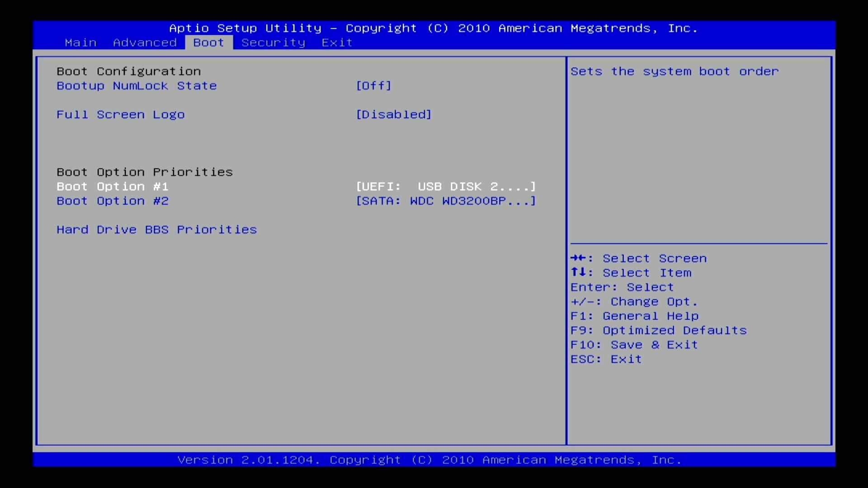Click the 'ESC: Exit' hint

pos(606,360)
